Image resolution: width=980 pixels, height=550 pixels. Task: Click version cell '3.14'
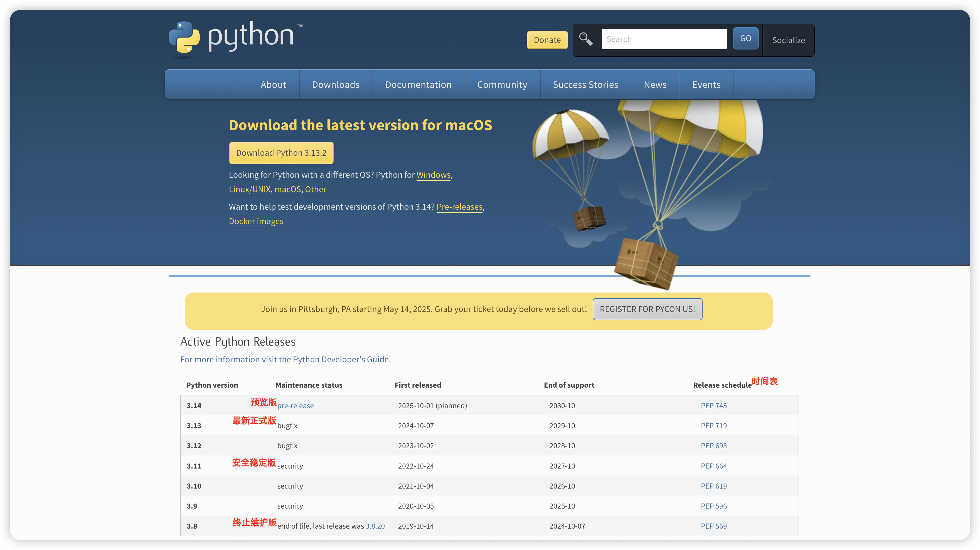(194, 406)
